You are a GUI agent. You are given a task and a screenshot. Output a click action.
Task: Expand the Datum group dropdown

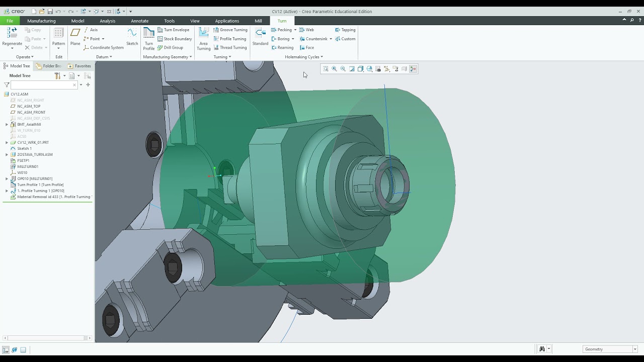(x=104, y=57)
